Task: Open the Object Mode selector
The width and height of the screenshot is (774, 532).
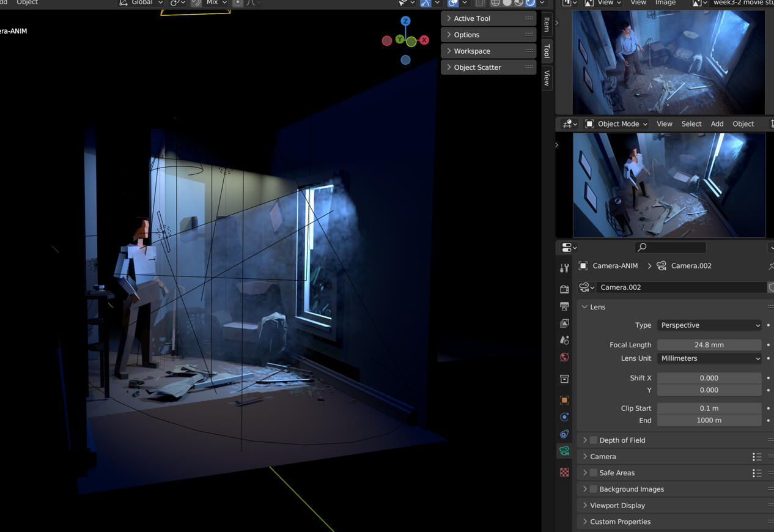Action: (616, 124)
